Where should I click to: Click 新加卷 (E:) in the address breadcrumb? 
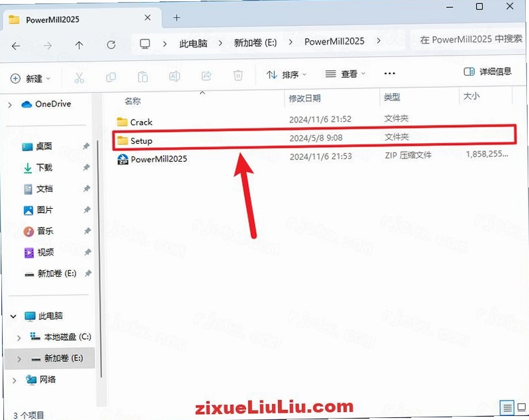(x=255, y=43)
